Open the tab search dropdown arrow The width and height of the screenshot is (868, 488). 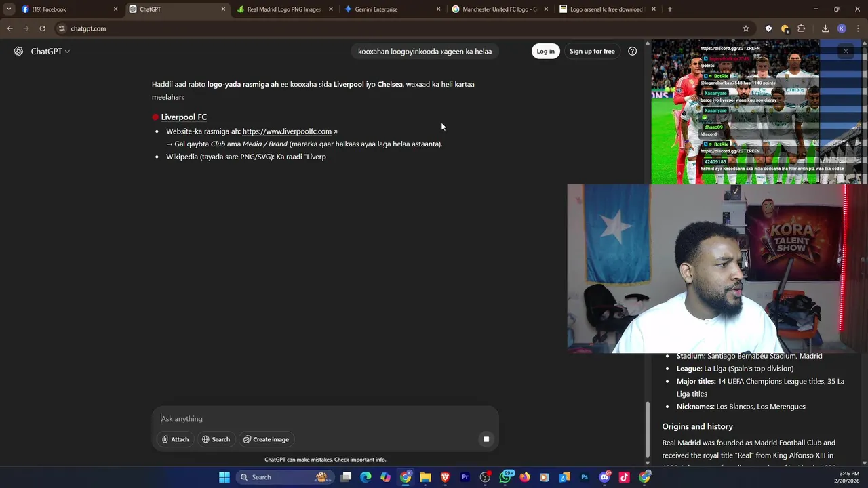coord(8,9)
